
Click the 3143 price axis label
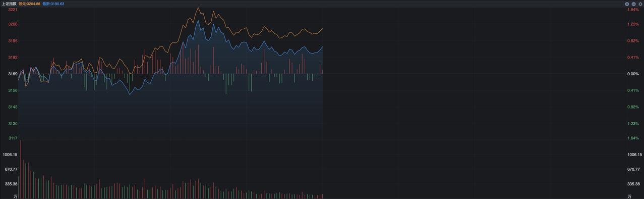13,107
